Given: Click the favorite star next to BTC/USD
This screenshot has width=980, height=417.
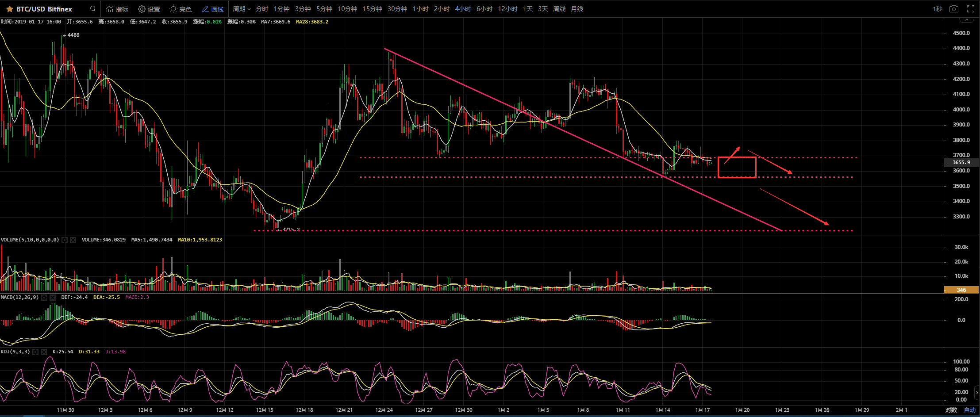Looking at the screenshot, I should click(9, 9).
